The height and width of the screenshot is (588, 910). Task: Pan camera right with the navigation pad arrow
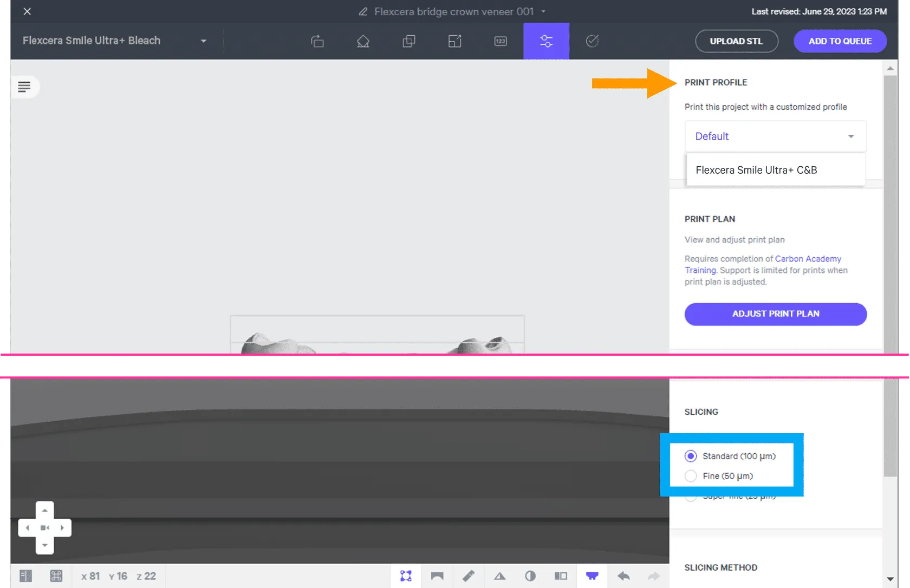[62, 527]
